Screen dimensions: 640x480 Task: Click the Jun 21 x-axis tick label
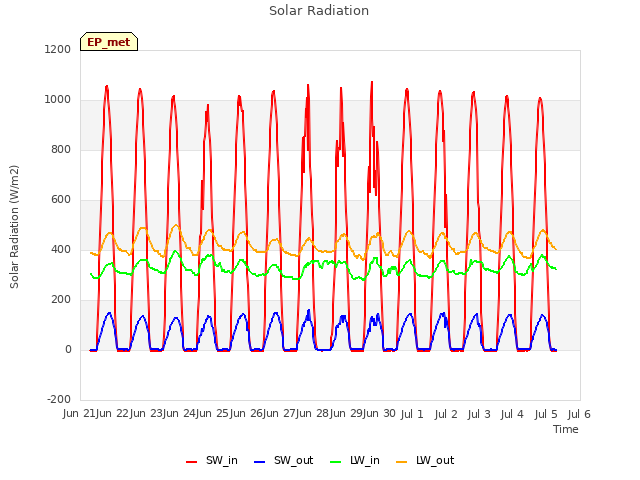[x=79, y=414]
